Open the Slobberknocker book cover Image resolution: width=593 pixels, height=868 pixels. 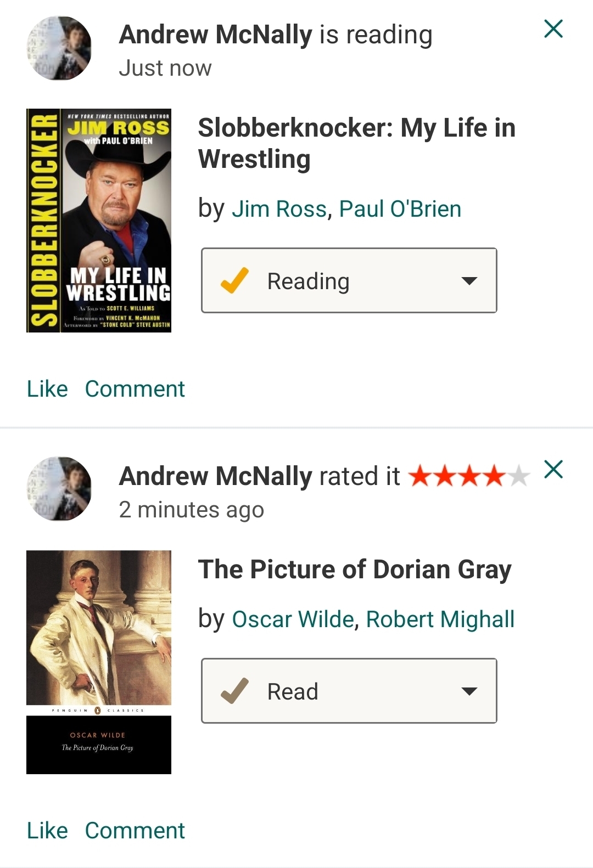click(99, 221)
